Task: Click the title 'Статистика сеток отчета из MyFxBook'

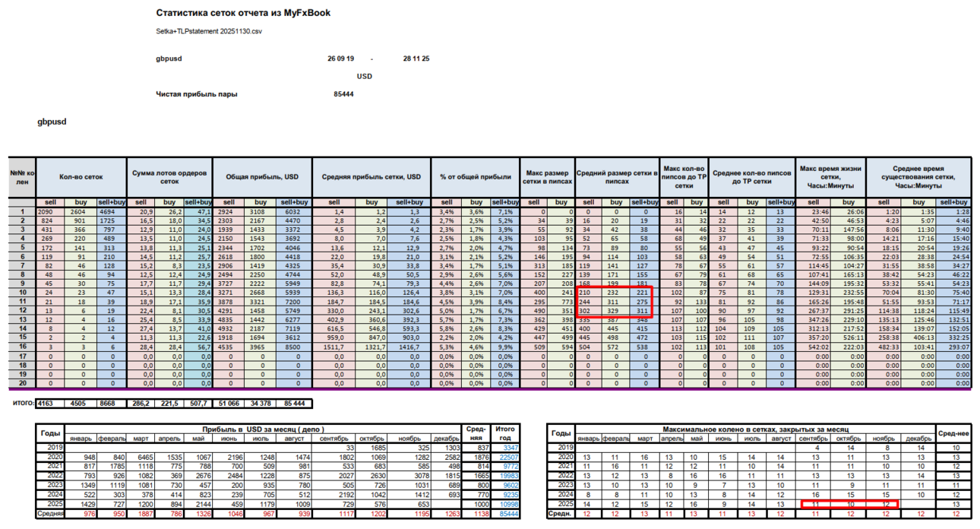Action: pyautogui.click(x=243, y=13)
